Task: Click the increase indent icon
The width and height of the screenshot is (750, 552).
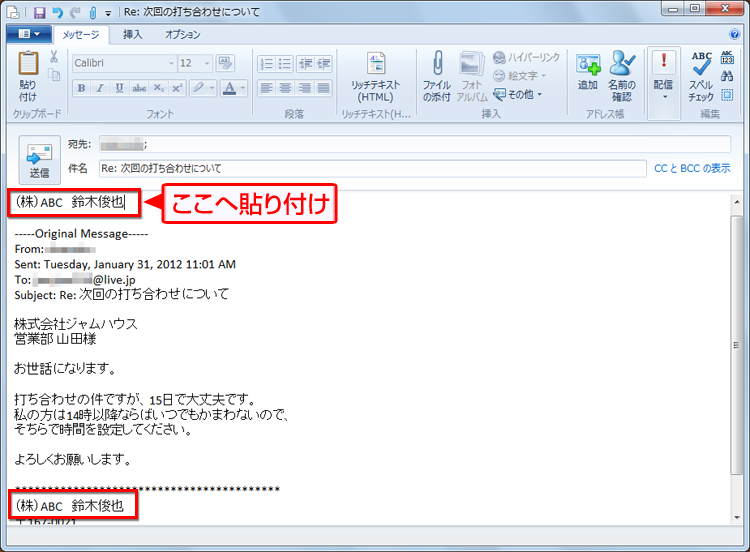Action: [323, 64]
